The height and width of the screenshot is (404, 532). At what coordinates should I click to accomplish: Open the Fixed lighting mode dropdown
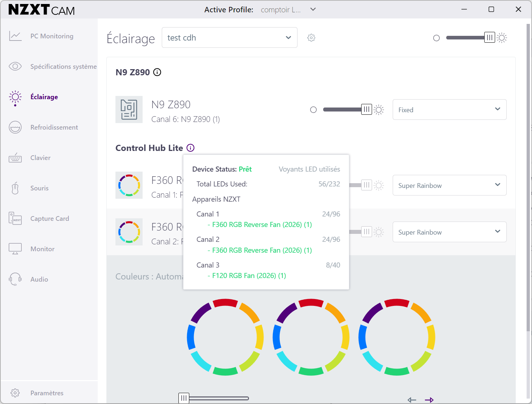[449, 110]
